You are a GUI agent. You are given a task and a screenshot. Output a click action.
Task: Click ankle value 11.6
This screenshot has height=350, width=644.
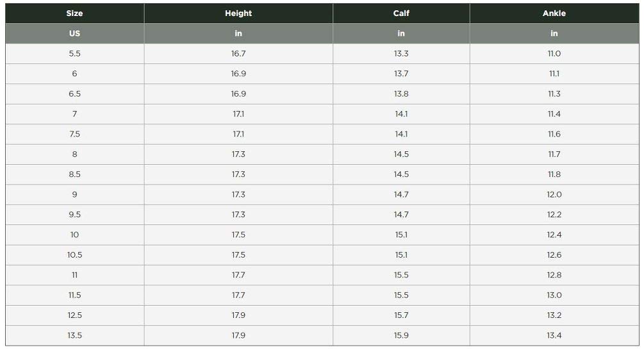pyautogui.click(x=554, y=134)
